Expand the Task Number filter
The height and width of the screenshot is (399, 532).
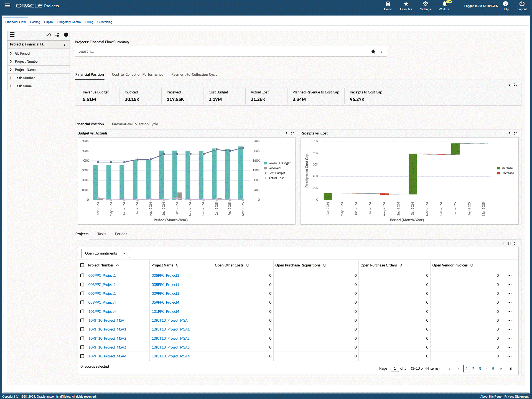pyautogui.click(x=11, y=78)
